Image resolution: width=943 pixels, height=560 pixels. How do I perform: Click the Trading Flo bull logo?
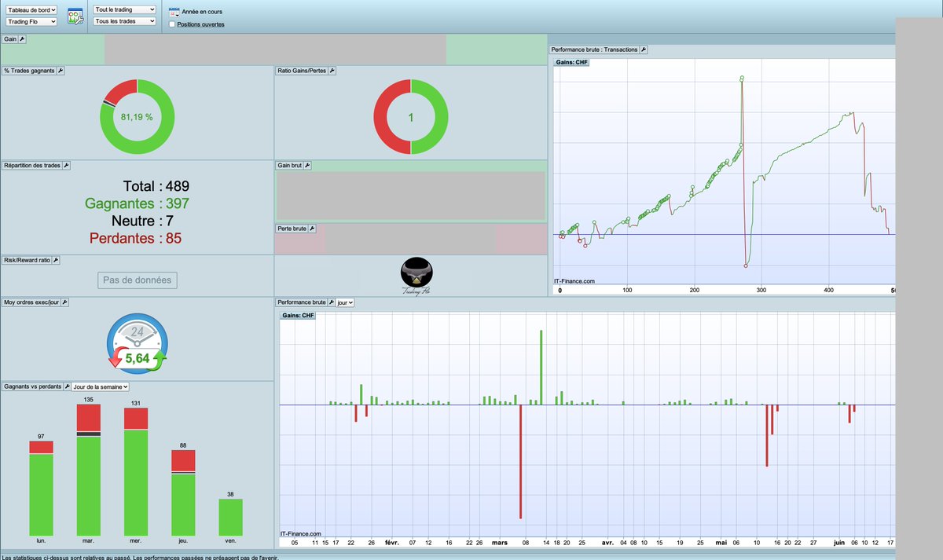pos(416,276)
